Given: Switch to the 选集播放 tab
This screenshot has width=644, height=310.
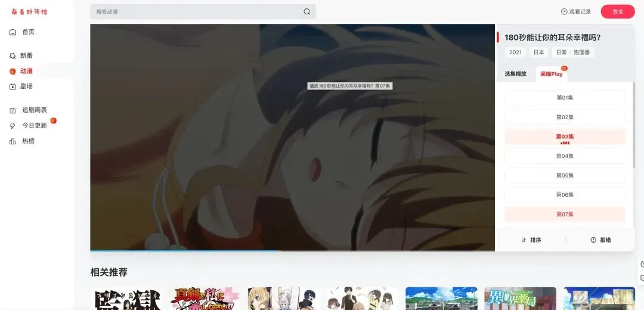Looking at the screenshot, I should [515, 74].
